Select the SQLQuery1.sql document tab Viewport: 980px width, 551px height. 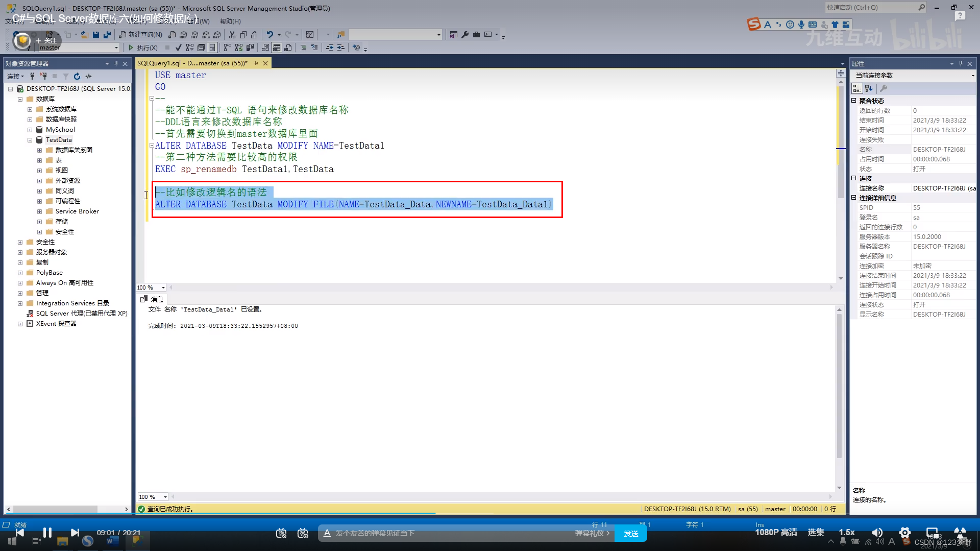(192, 63)
